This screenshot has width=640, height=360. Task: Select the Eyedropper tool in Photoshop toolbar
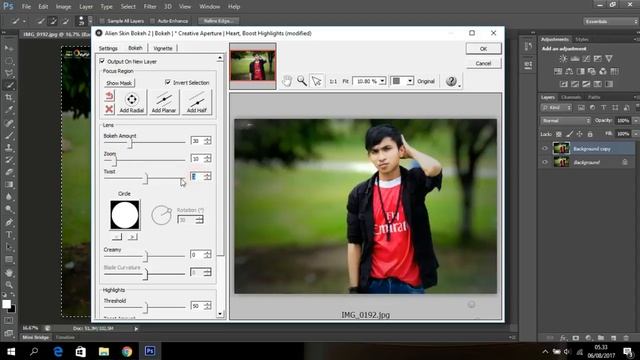(9, 110)
